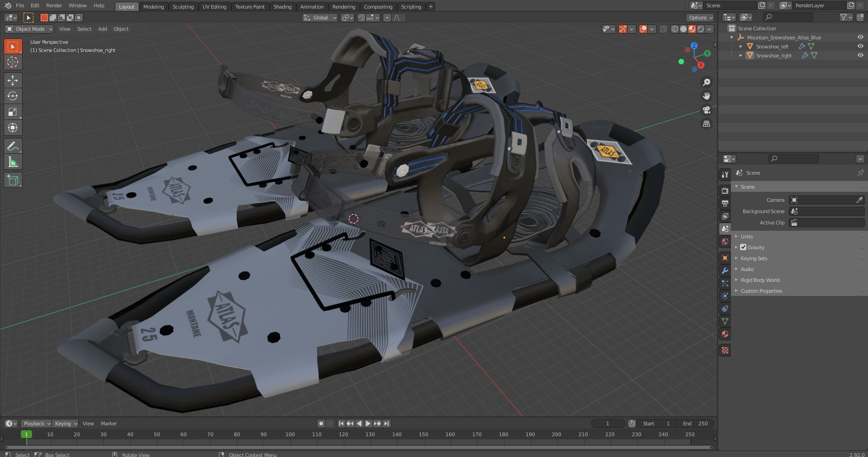This screenshot has width=868, height=457.
Task: Switch to solid viewport shading
Action: click(x=683, y=29)
